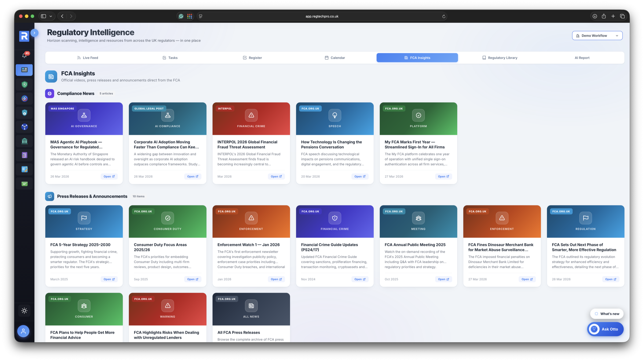Click the Warning triangle card icon
The image size is (644, 361).
[167, 305]
